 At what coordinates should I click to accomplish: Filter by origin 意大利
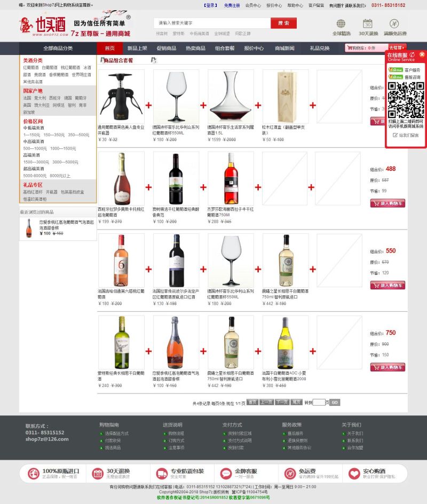[x=40, y=98]
